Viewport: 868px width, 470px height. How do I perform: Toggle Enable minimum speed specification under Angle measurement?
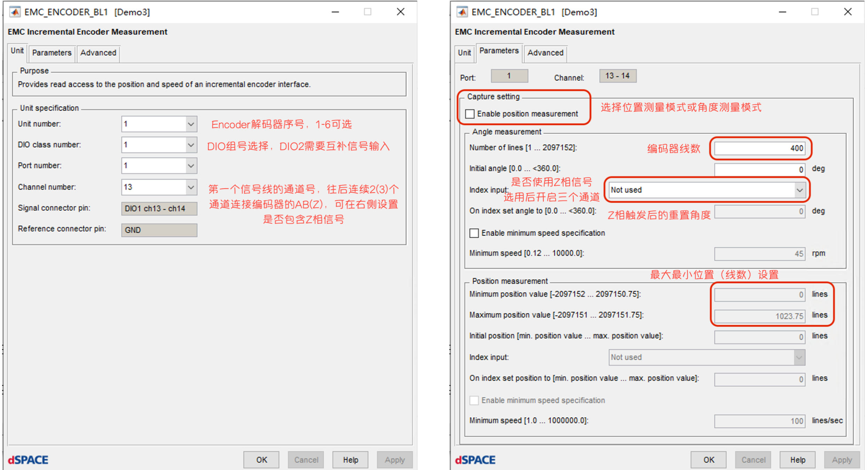click(474, 233)
